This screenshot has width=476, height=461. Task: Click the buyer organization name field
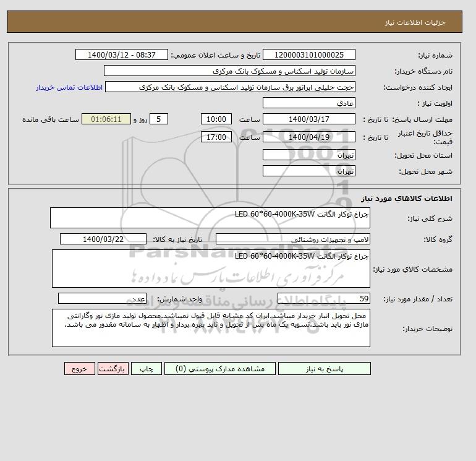pyautogui.click(x=229, y=71)
